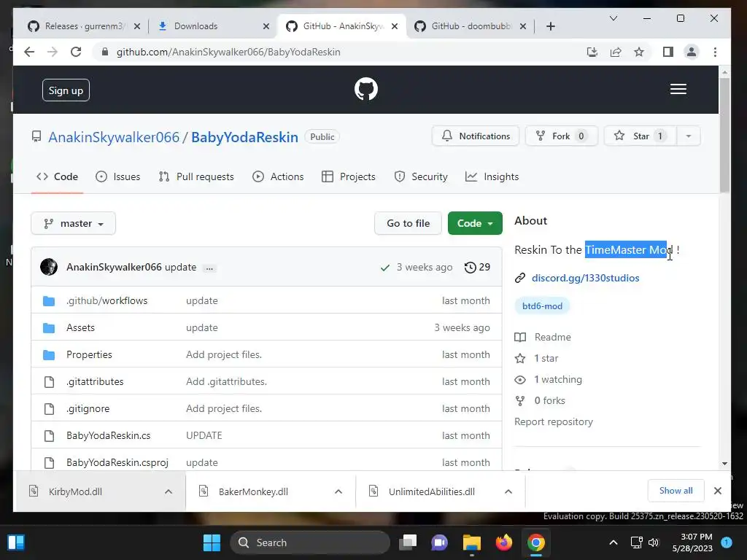Image resolution: width=747 pixels, height=560 pixels.
Task: Open the AnakinSkywalker066 owner link
Action: [x=114, y=137]
